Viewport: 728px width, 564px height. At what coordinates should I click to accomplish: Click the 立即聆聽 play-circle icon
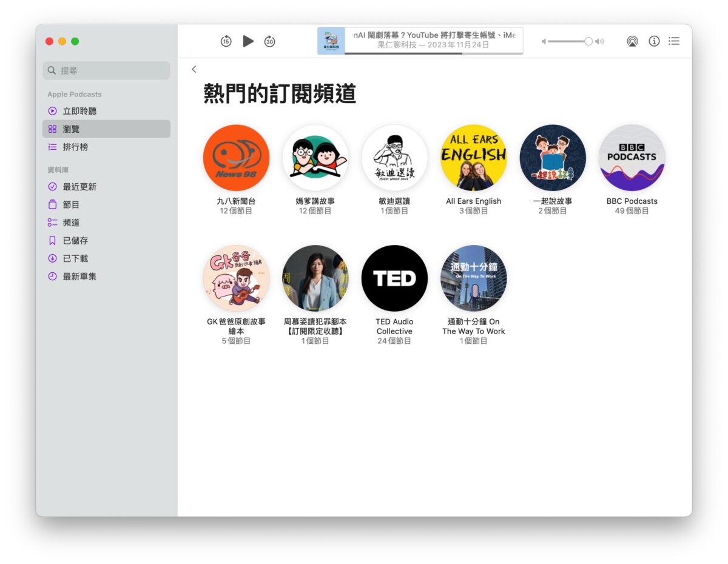click(x=52, y=111)
